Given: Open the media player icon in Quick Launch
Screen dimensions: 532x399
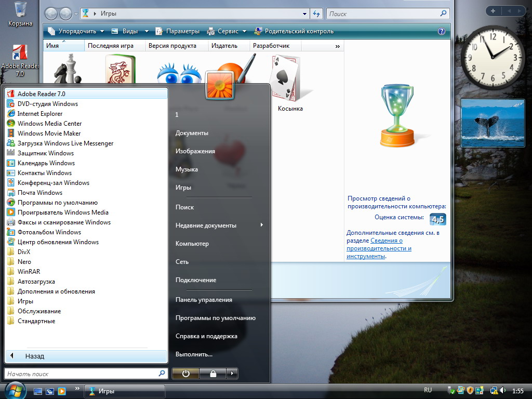Looking at the screenshot, I should tap(62, 391).
